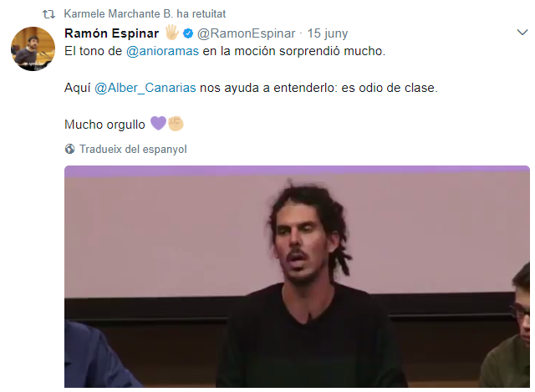
Task: Open the Ramón Espinar display name
Action: [x=111, y=33]
